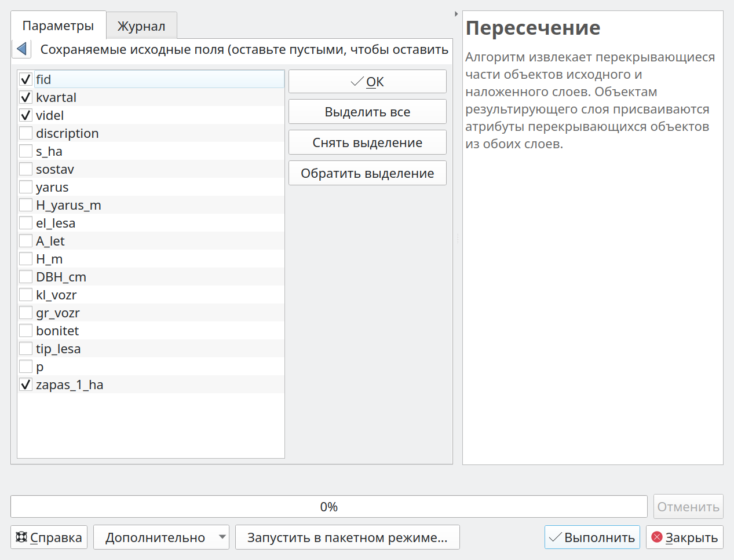Image resolution: width=734 pixels, height=560 pixels.
Task: Click Обратить выделение button
Action: pos(367,173)
